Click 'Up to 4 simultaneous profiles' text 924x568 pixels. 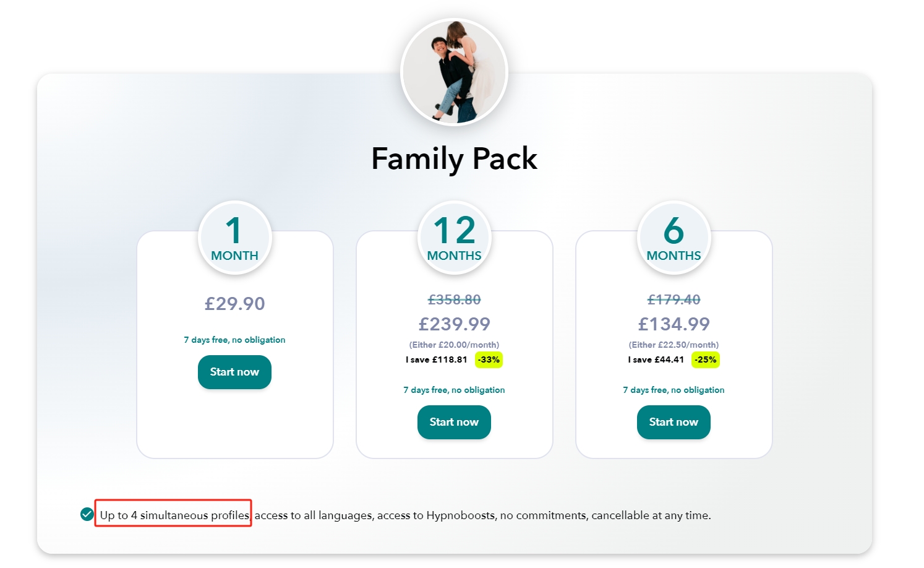point(174,515)
